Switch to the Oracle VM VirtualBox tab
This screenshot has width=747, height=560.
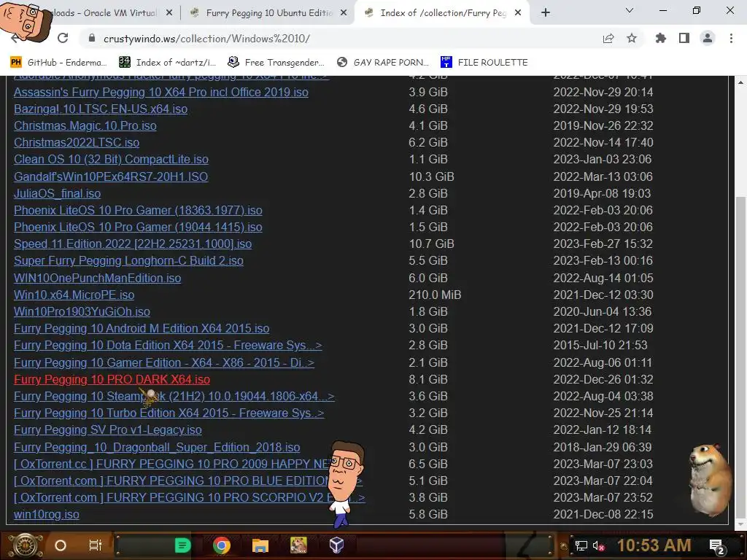point(102,13)
